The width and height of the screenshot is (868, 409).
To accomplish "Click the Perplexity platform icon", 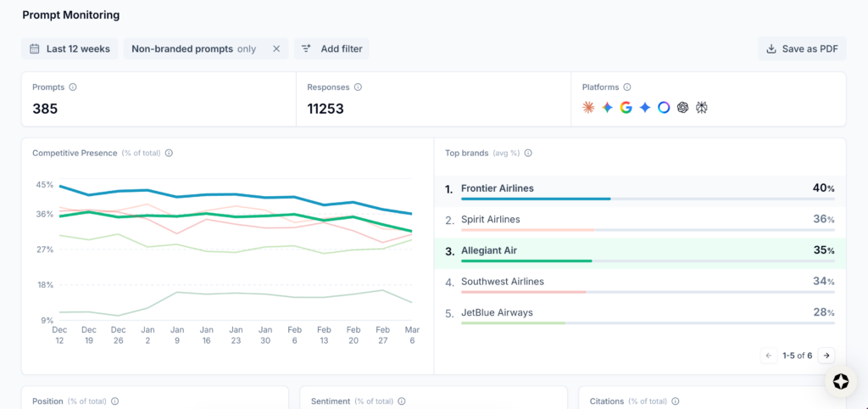I will tap(702, 108).
